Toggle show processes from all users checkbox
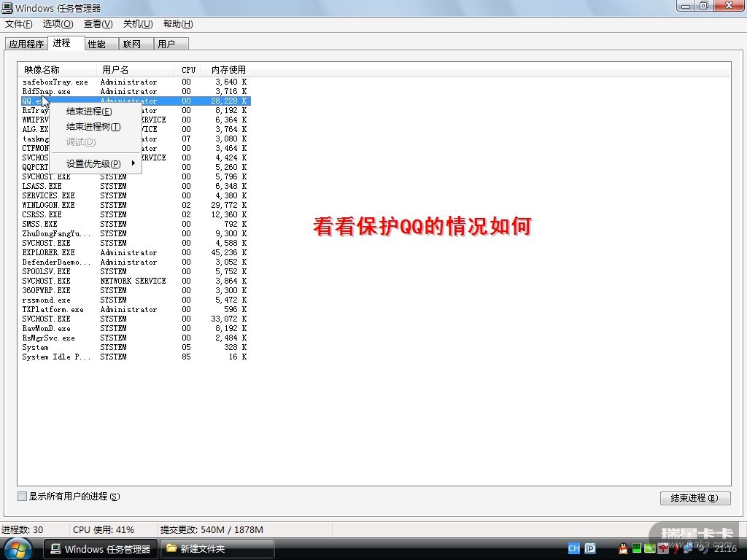The width and height of the screenshot is (747, 560). [22, 496]
